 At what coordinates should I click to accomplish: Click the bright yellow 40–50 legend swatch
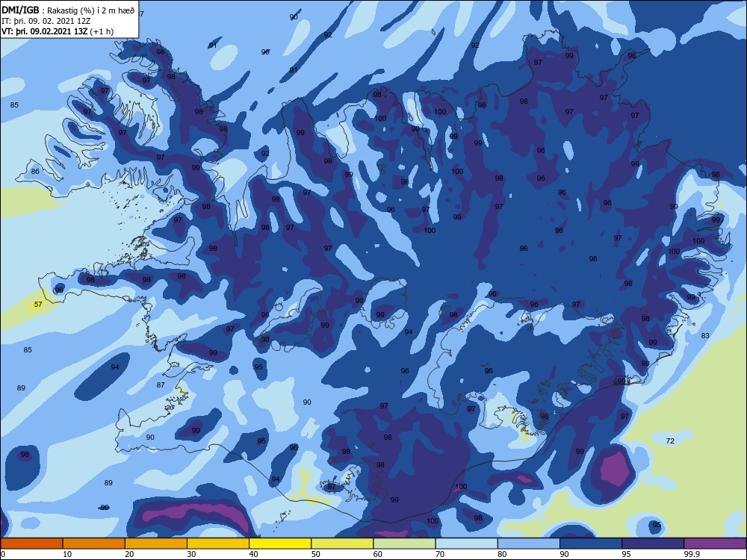point(280,544)
